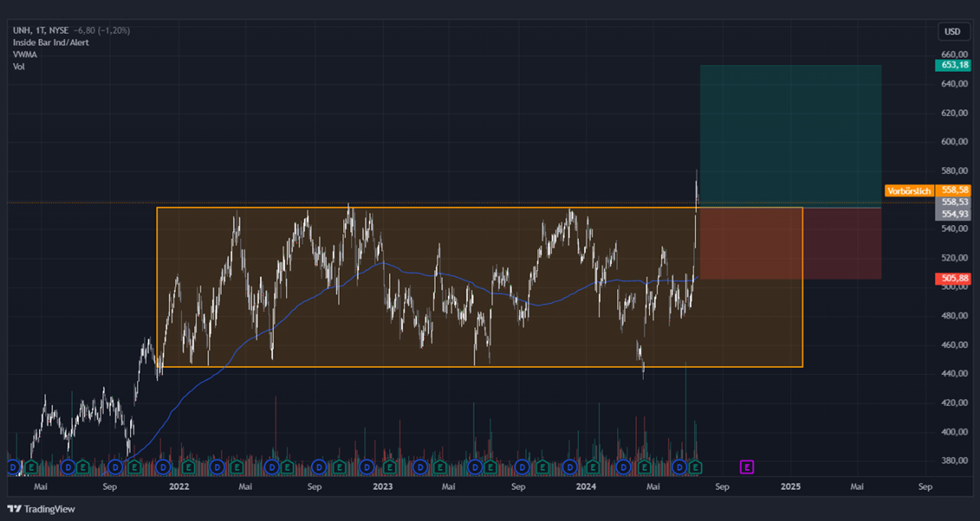Click the rightmost green E earnings marker
Image resolution: width=980 pixels, height=521 pixels.
(x=695, y=466)
